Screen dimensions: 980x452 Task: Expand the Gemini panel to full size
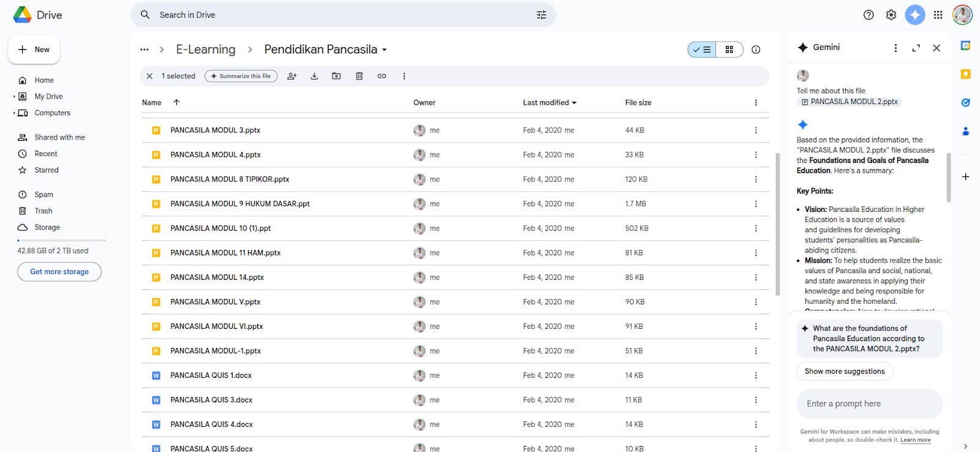916,48
